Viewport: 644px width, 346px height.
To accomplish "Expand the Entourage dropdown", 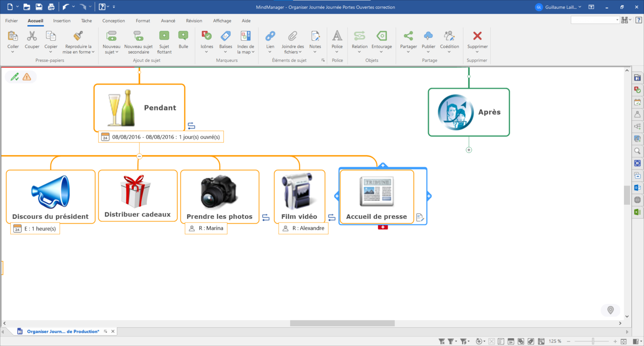I will 381,51.
